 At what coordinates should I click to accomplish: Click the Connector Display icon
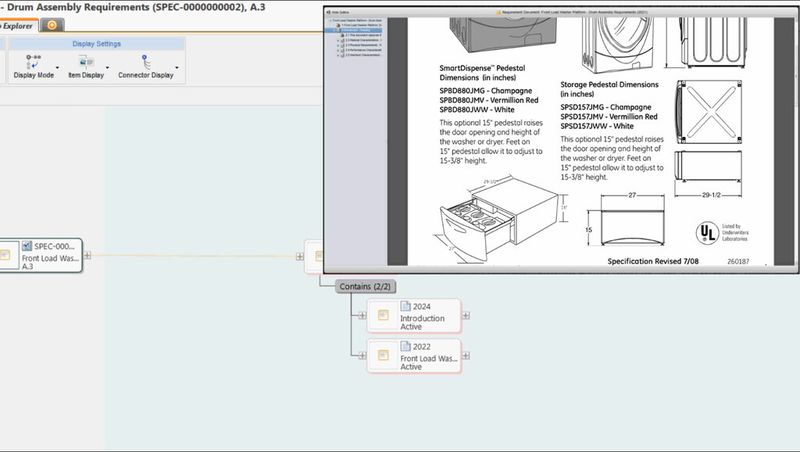click(146, 60)
